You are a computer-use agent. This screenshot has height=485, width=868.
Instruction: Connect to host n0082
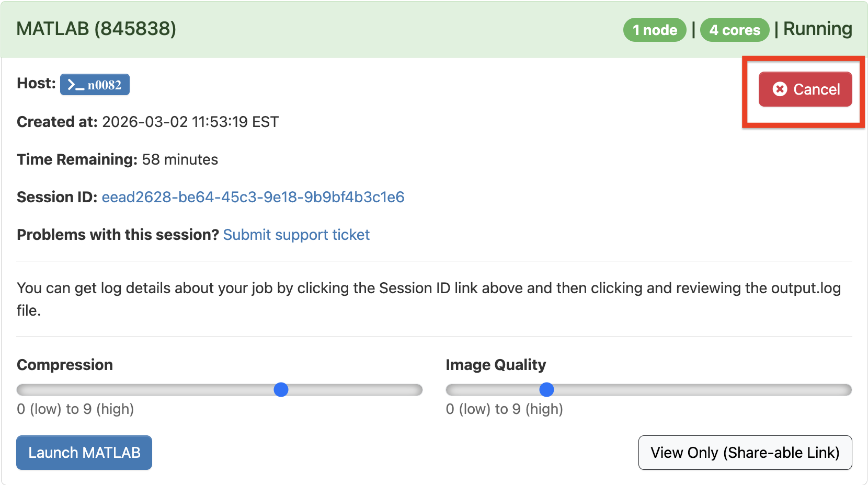coord(95,84)
